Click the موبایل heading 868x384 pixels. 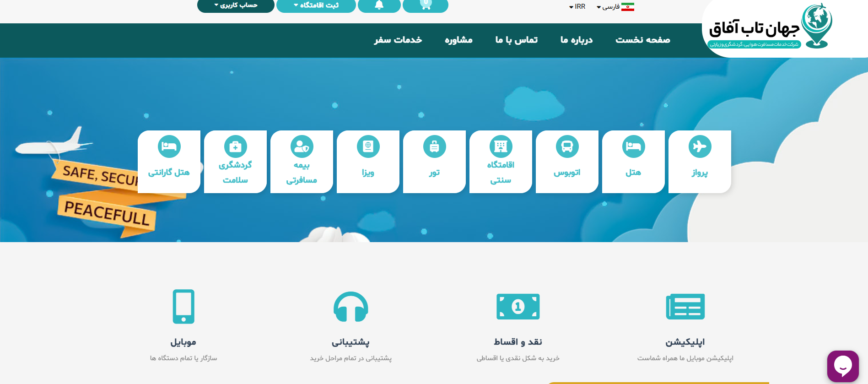183,342
